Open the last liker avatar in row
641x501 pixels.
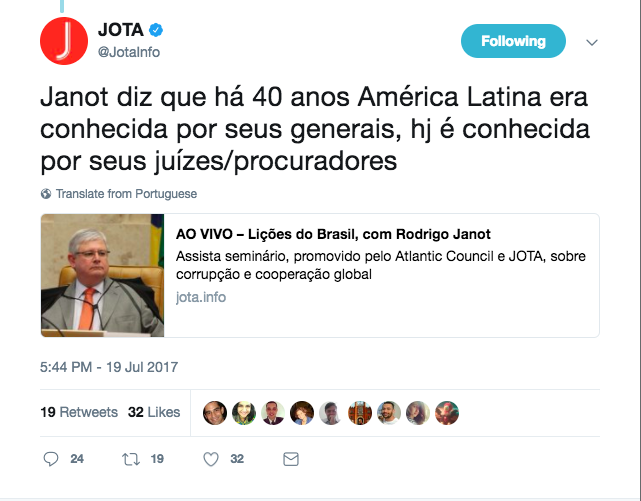click(447, 413)
